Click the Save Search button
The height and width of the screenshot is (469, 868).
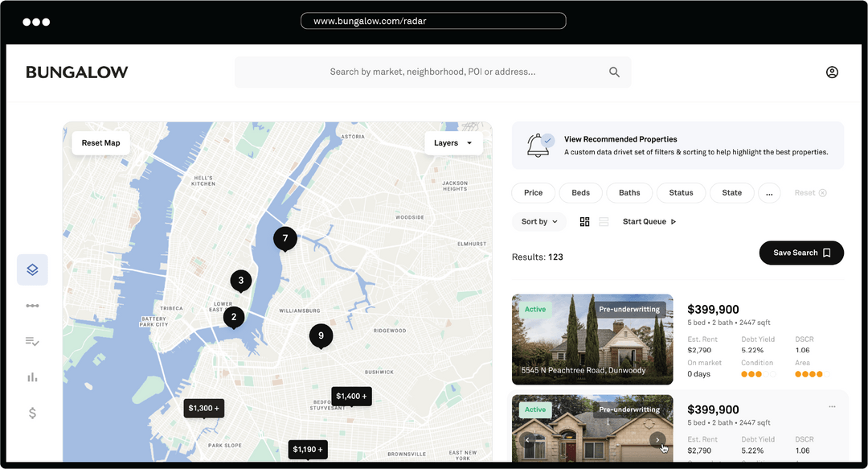(x=800, y=253)
